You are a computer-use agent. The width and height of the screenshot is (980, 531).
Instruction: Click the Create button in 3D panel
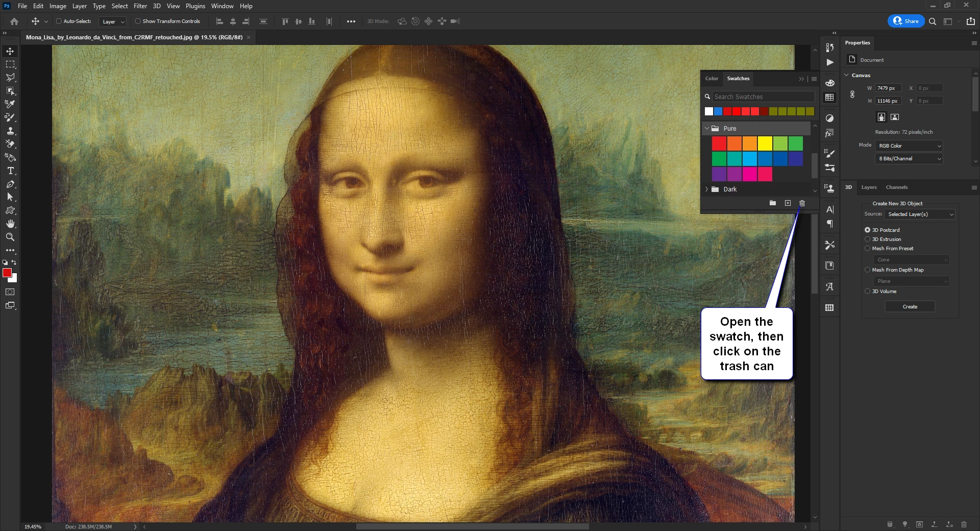point(910,307)
